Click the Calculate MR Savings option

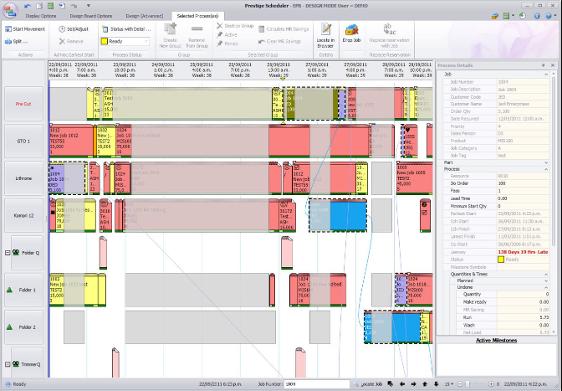(284, 29)
